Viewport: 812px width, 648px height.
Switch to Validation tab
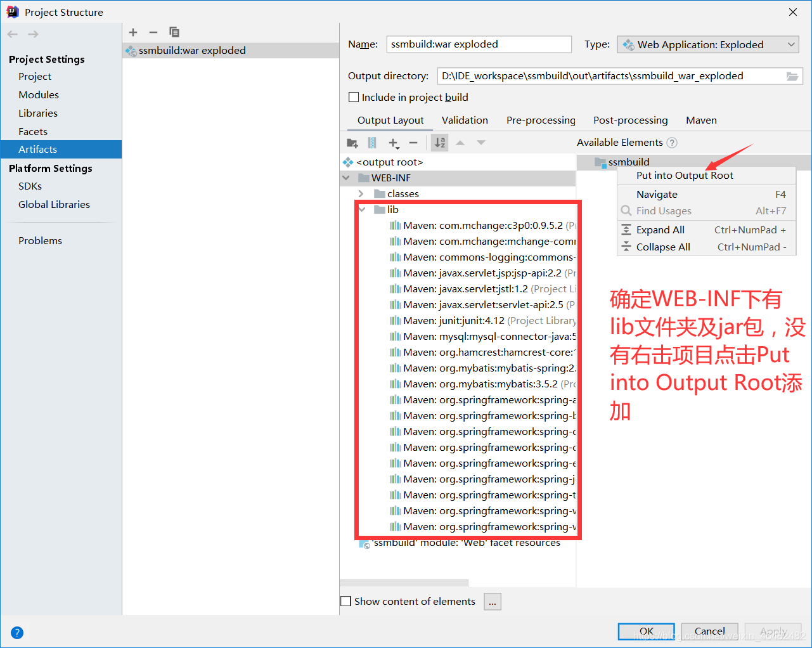(x=465, y=120)
